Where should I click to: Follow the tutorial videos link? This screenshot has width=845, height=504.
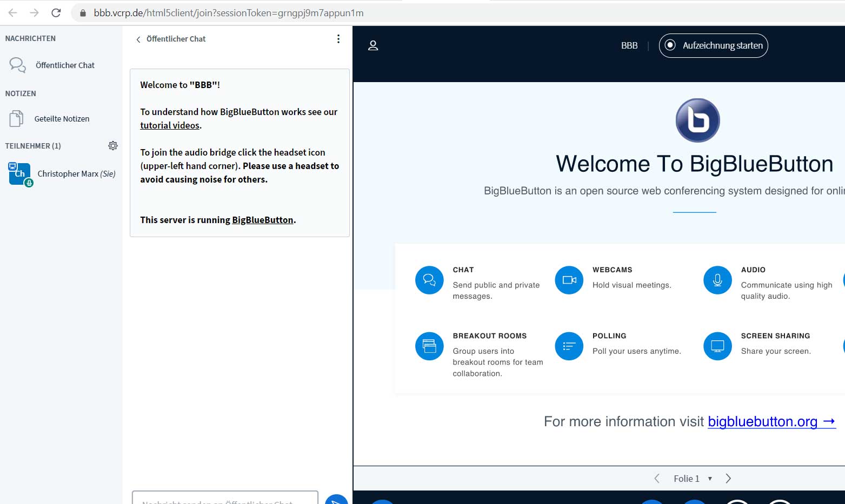pos(170,125)
